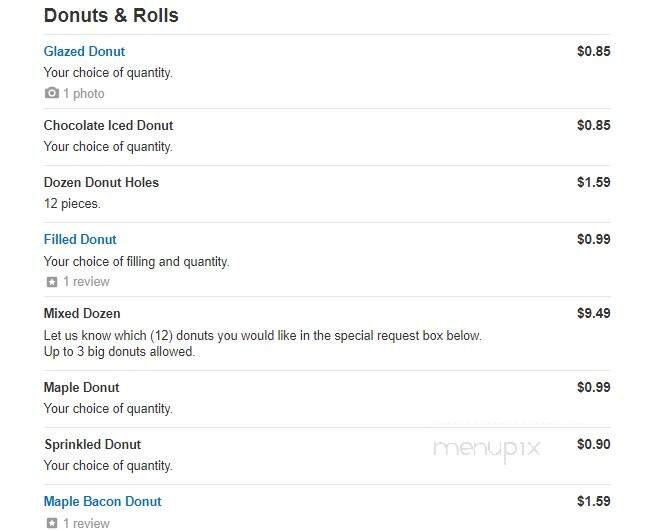The image size is (666, 531).
Task: Click the $1.59 Dozen Donut Holes price
Action: pos(593,182)
